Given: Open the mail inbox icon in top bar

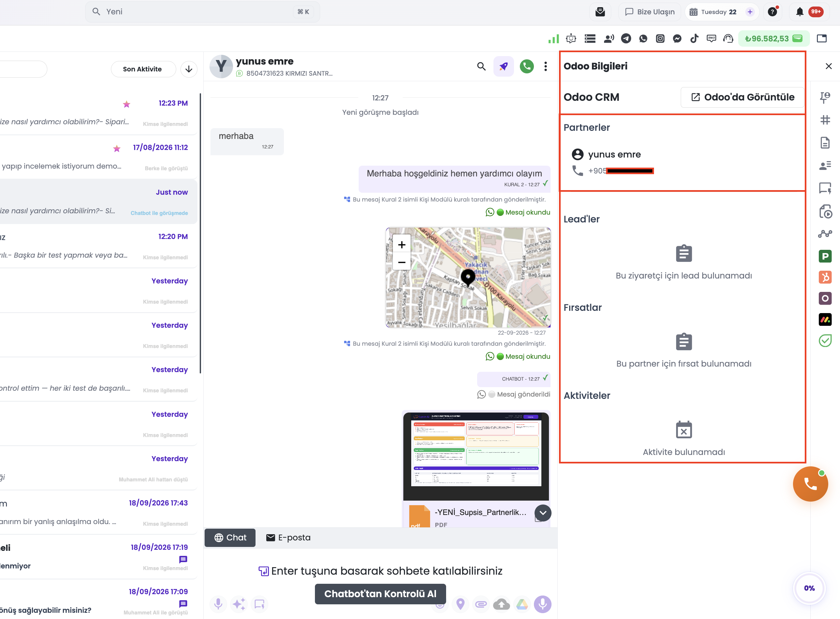Looking at the screenshot, I should coord(600,12).
